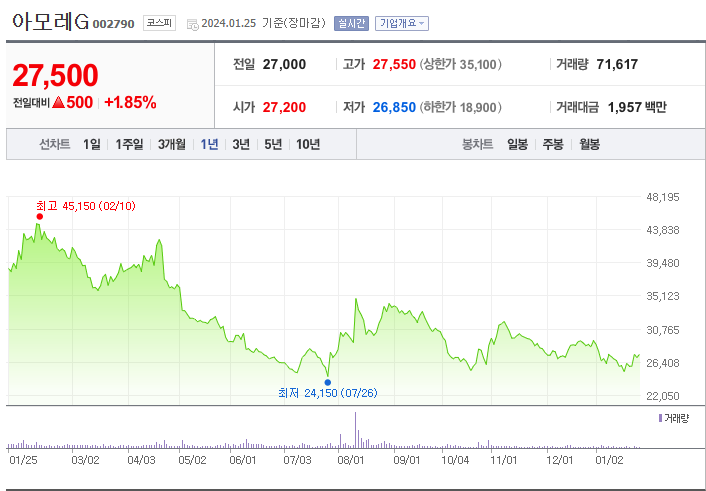Click the +1.85% change value
Image resolution: width=706 pixels, height=491 pixels.
130,103
